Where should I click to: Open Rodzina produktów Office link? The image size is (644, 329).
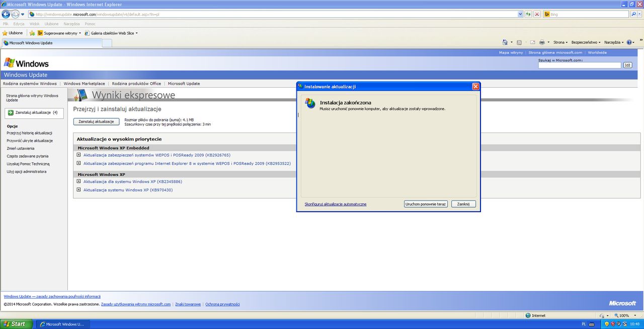[x=136, y=84]
